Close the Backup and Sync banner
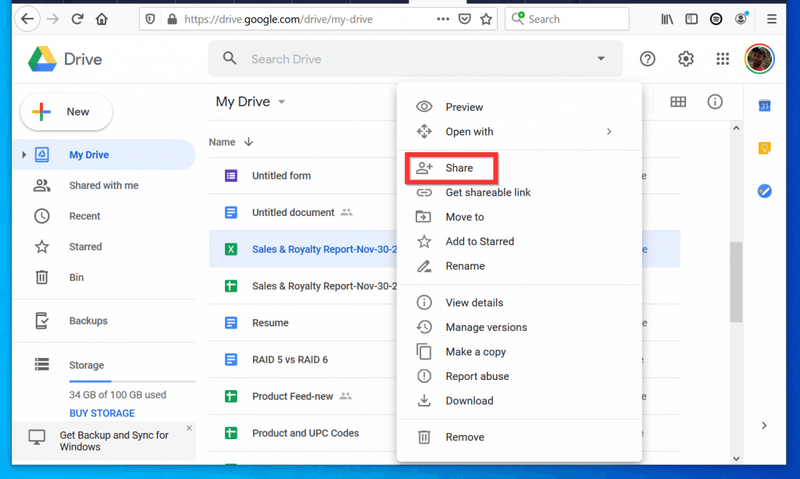Viewport: 800px width, 479px height. pos(189,428)
